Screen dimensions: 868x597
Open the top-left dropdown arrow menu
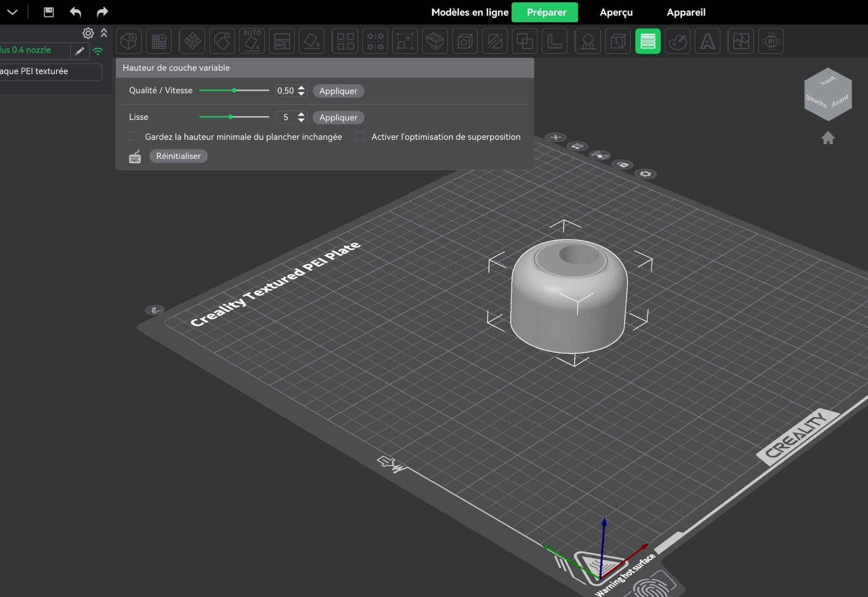[x=13, y=12]
